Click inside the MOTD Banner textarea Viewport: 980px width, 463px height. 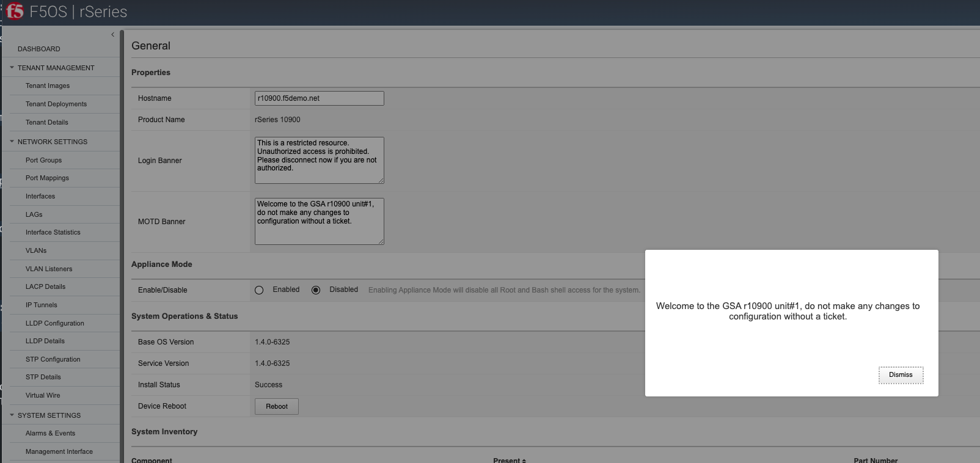pos(320,221)
